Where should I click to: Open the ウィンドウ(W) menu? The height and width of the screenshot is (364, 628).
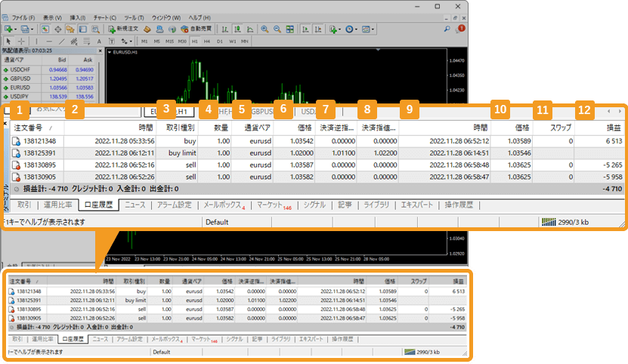(x=166, y=17)
